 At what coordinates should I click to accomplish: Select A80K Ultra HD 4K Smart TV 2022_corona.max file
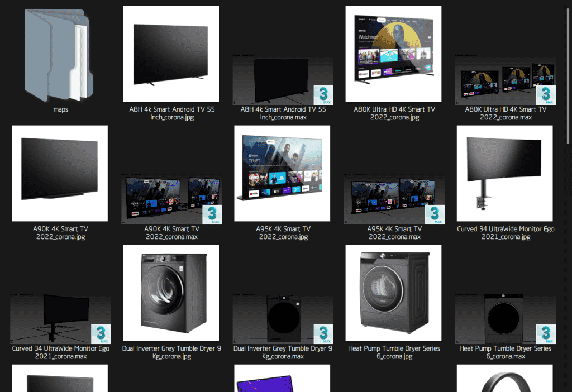505,80
